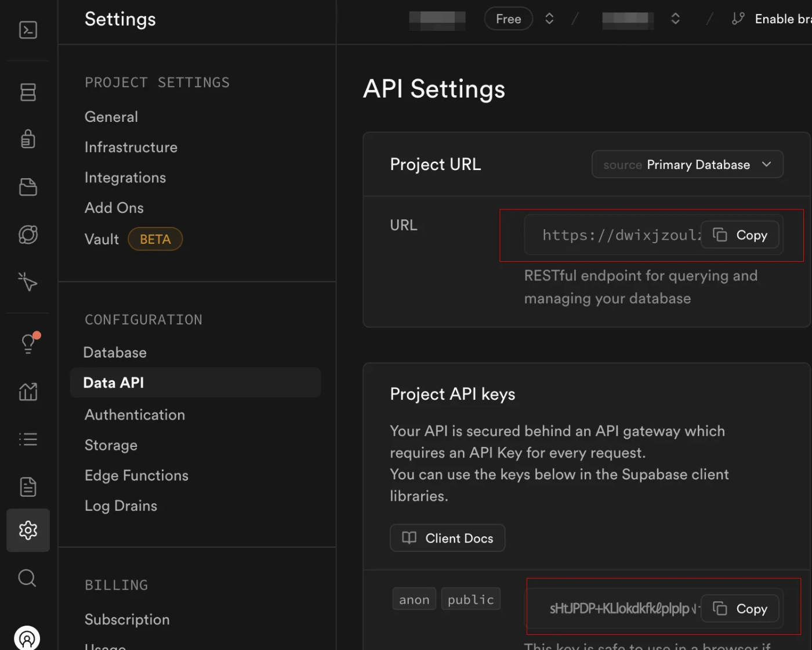This screenshot has width=812, height=650.
Task: Expand the source Primary Database dropdown
Action: [687, 165]
